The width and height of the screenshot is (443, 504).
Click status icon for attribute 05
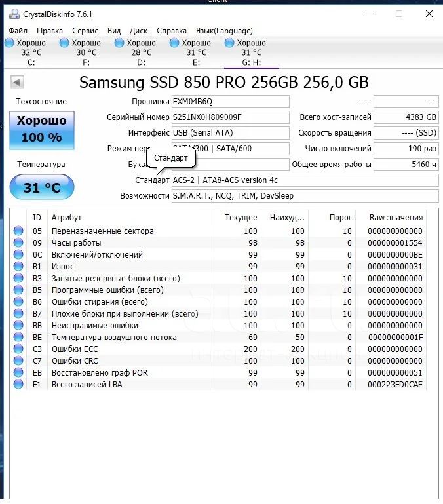pyautogui.click(x=18, y=231)
